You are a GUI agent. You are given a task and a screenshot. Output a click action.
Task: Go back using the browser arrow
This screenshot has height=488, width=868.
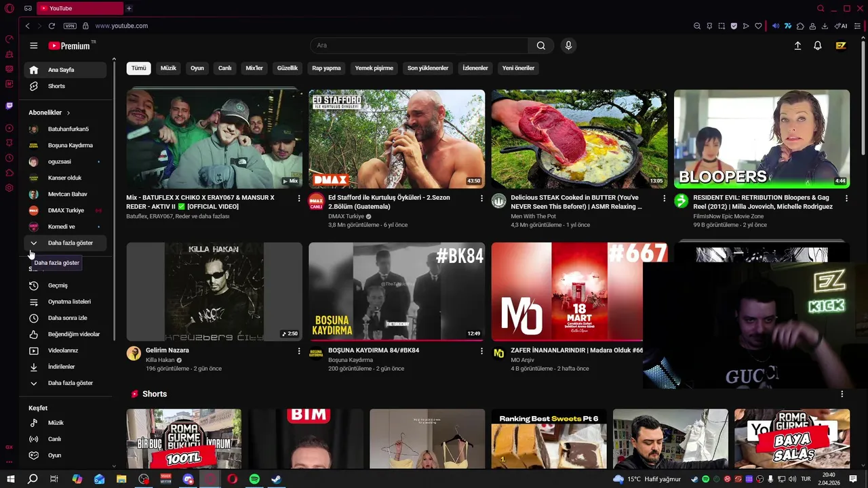tap(27, 26)
